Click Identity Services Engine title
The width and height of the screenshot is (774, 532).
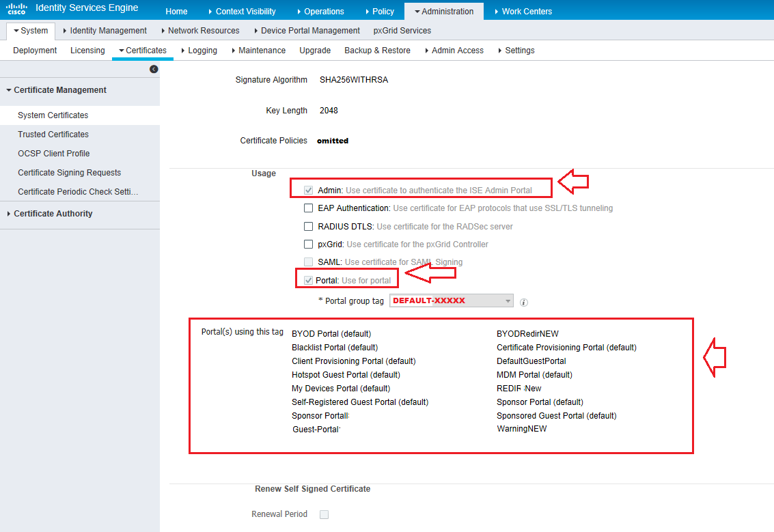point(87,8)
